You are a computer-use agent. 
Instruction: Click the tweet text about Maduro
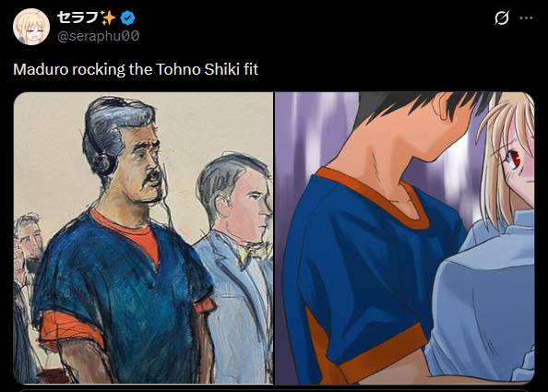[x=136, y=69]
